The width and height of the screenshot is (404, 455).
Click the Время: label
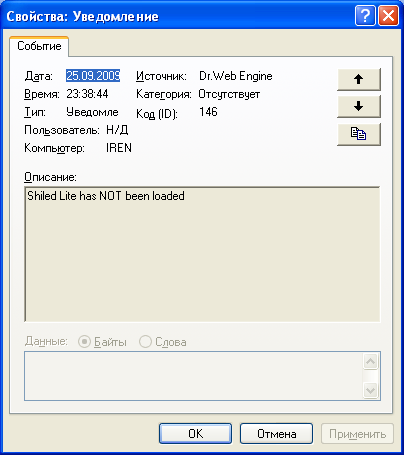(x=42, y=94)
